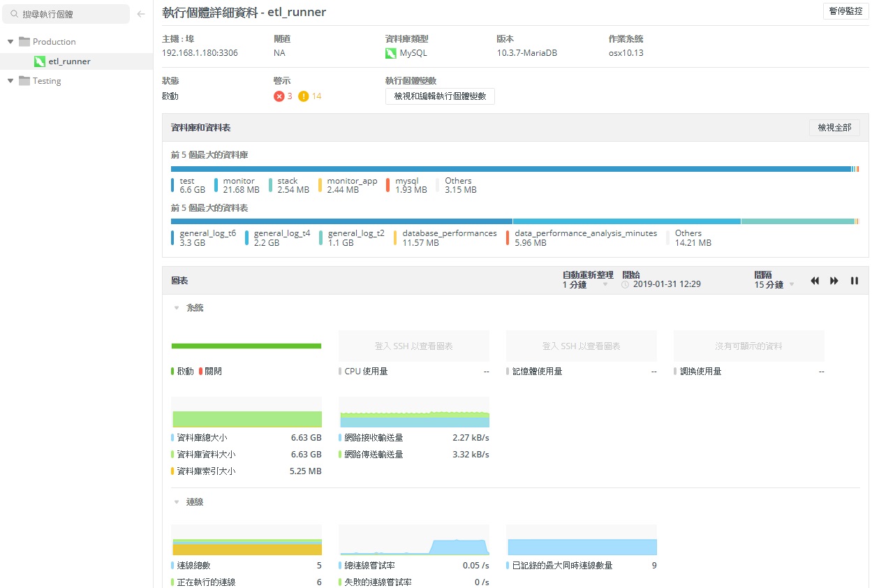The image size is (872, 588).
Task: Click the MySQL database type icon
Action: coord(391,53)
